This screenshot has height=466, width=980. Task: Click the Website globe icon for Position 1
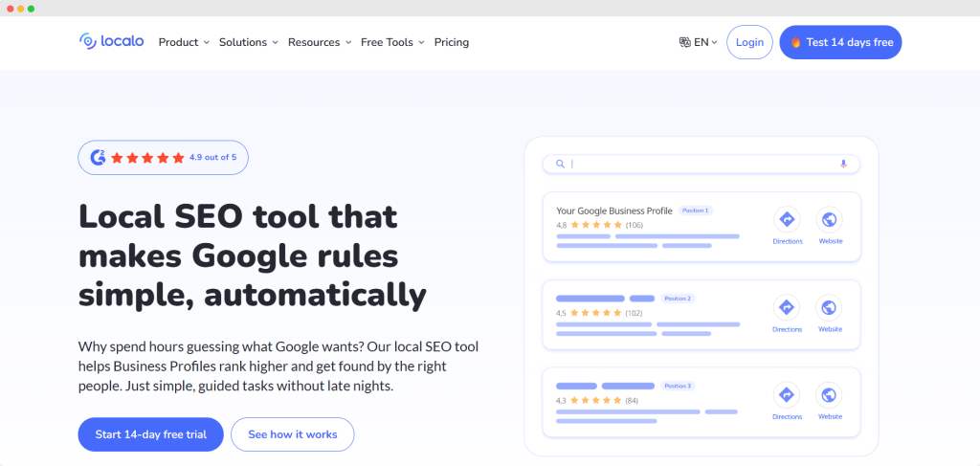point(830,219)
